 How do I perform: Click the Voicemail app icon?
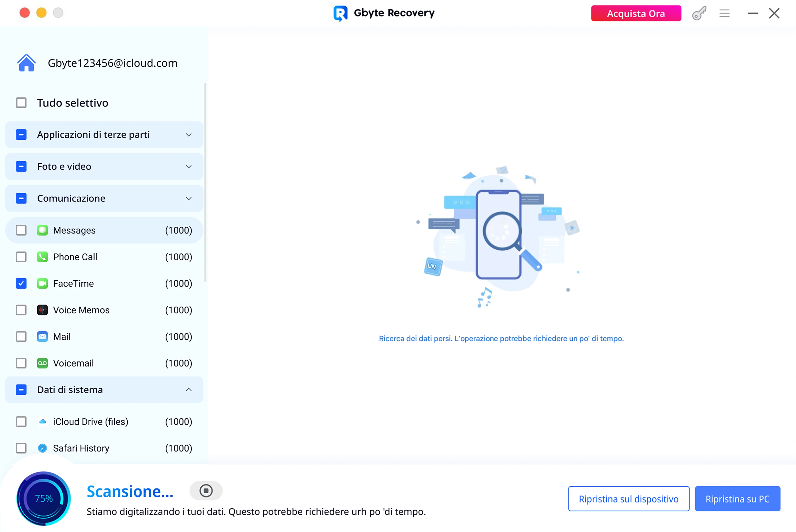(43, 363)
